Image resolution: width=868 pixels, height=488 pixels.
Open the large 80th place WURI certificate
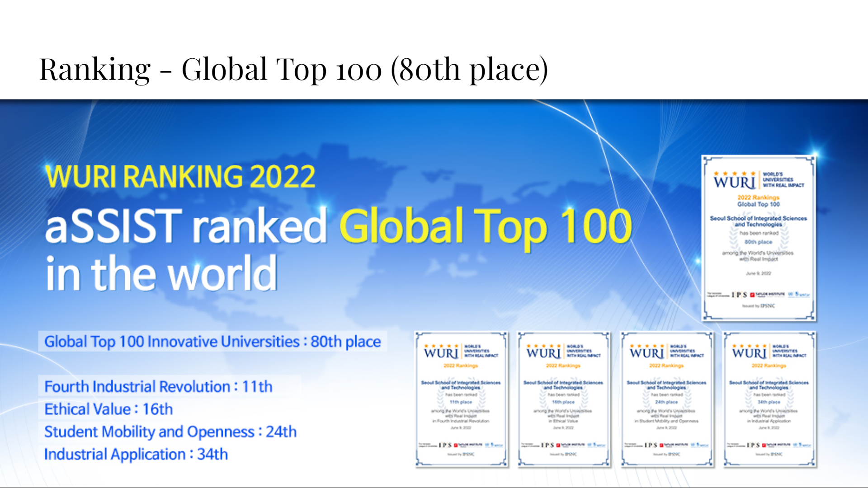[759, 238]
